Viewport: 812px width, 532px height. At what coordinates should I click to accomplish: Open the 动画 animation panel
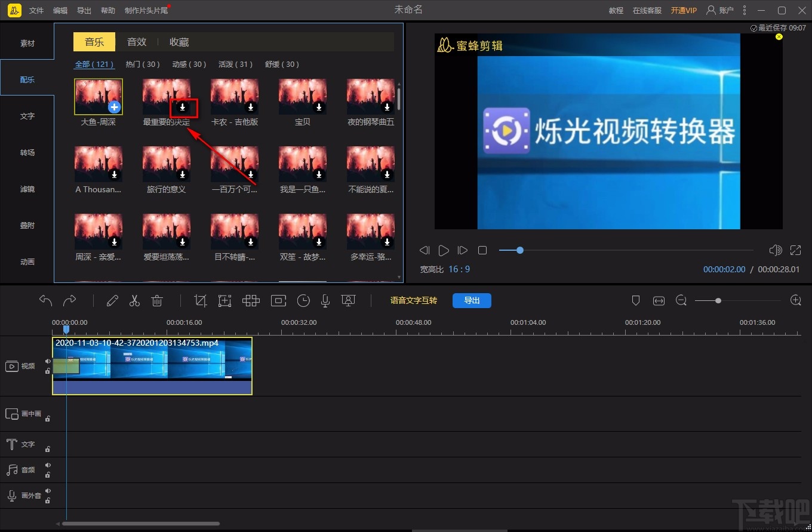[27, 262]
